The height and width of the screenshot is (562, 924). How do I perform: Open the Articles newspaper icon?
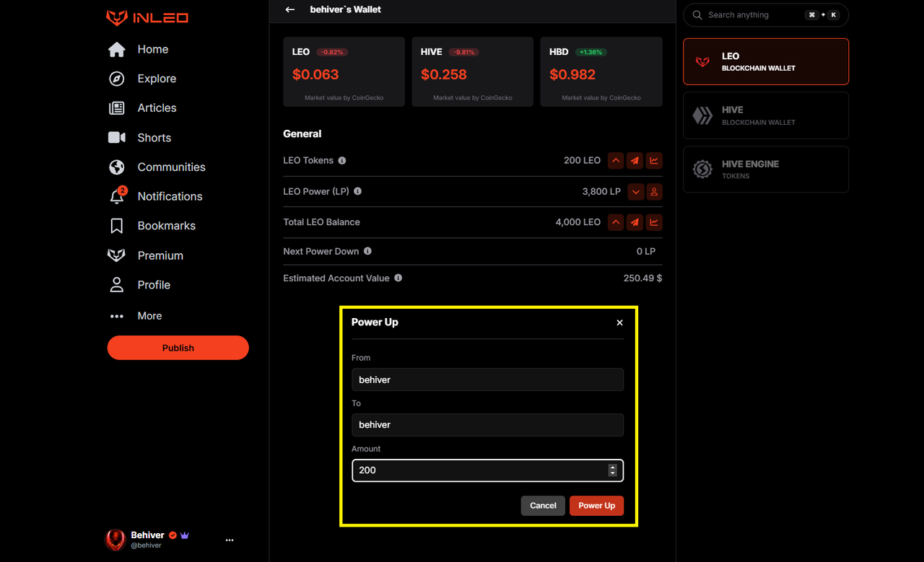(116, 108)
